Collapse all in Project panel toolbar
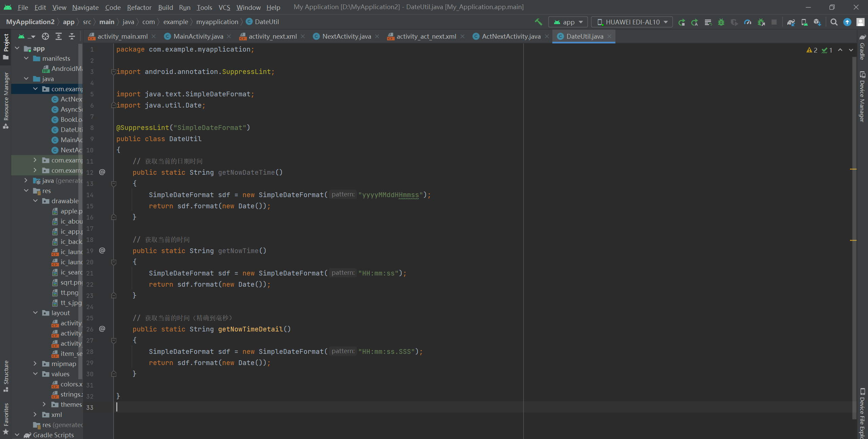868x439 pixels. click(72, 36)
